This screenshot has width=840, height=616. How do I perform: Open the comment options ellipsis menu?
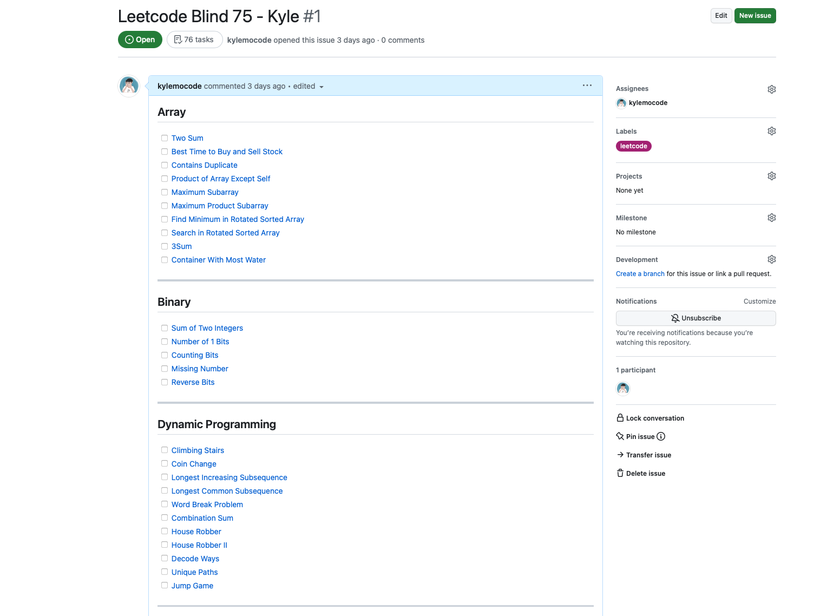click(x=587, y=86)
